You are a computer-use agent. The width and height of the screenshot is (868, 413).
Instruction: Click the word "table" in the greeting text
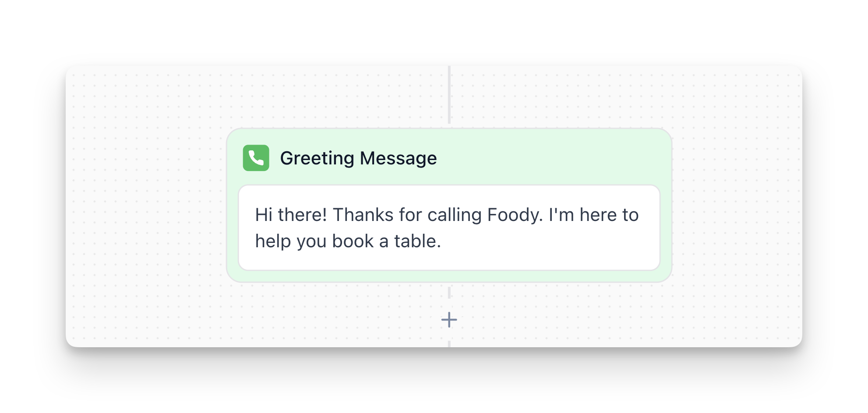[x=414, y=242]
